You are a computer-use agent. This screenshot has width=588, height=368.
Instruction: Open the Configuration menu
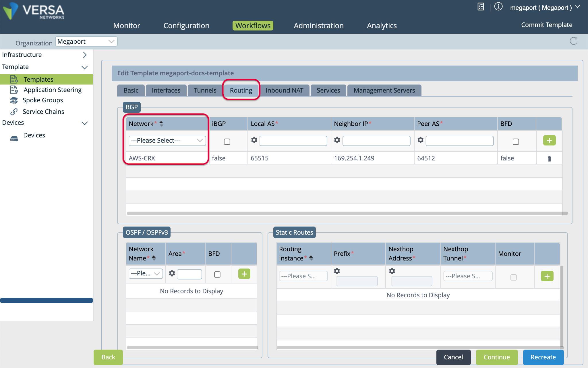186,26
